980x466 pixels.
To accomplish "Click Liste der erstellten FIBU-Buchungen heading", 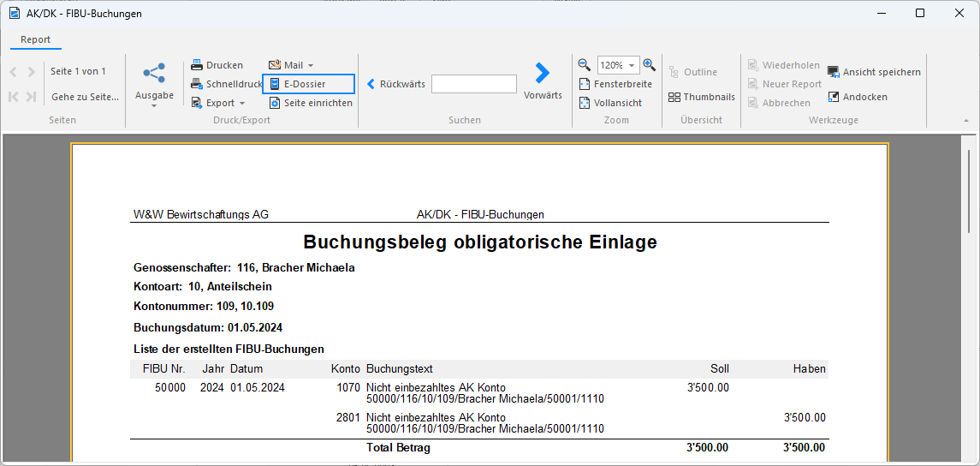I will tap(229, 349).
